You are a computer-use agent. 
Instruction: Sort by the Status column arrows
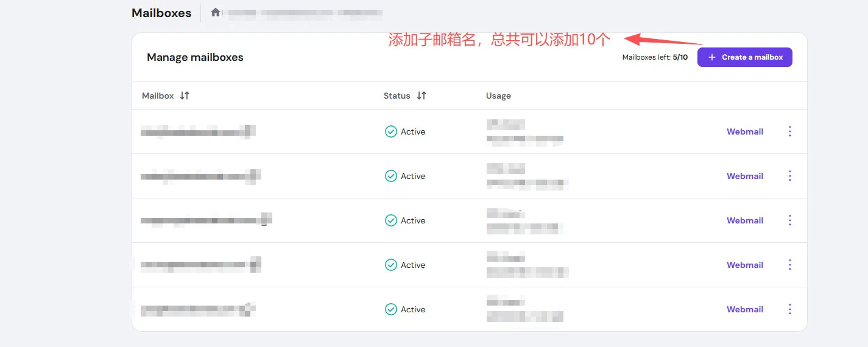pos(422,96)
